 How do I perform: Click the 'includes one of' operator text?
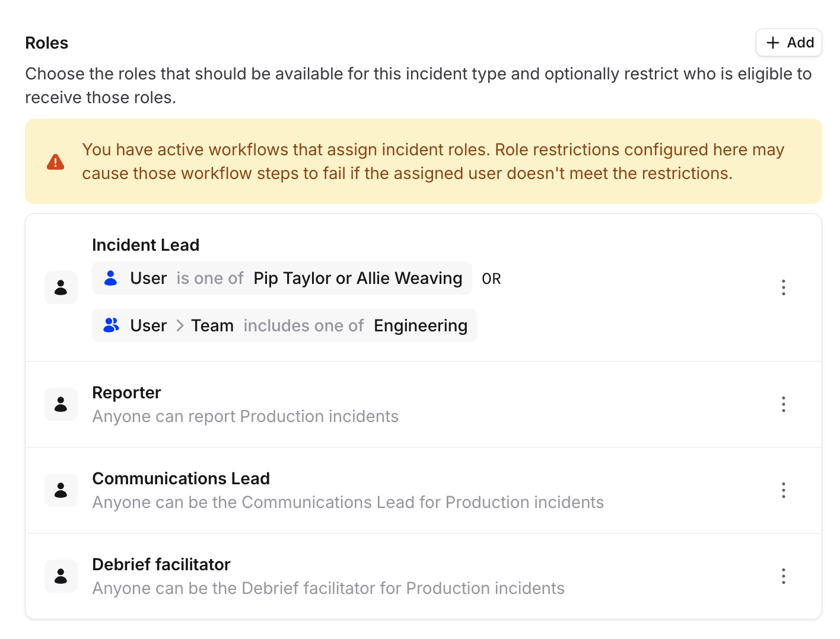point(303,325)
